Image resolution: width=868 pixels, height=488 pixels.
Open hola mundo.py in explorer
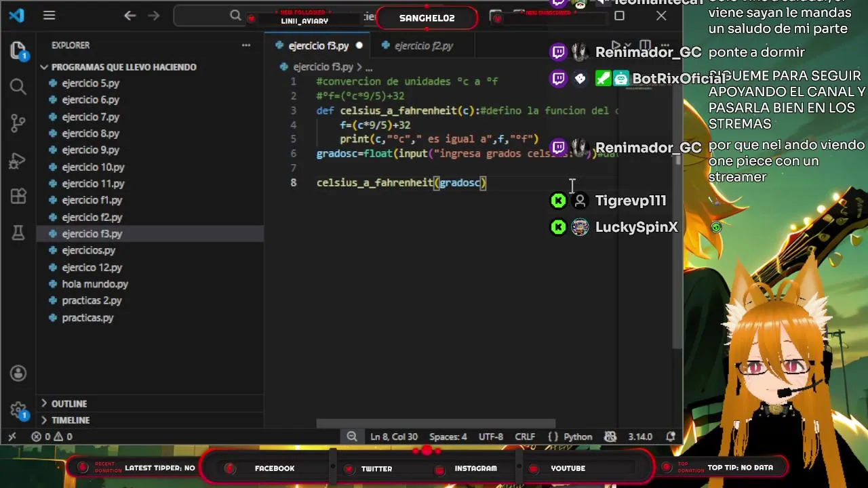[x=95, y=284]
